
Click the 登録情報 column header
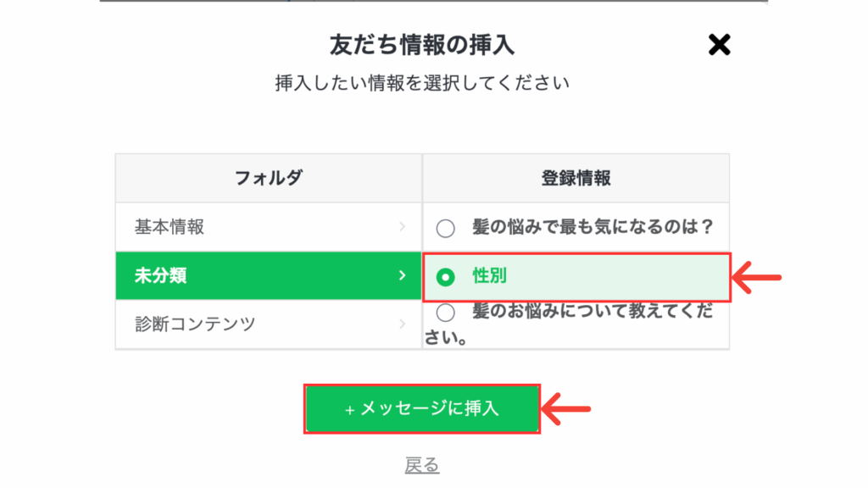click(576, 178)
